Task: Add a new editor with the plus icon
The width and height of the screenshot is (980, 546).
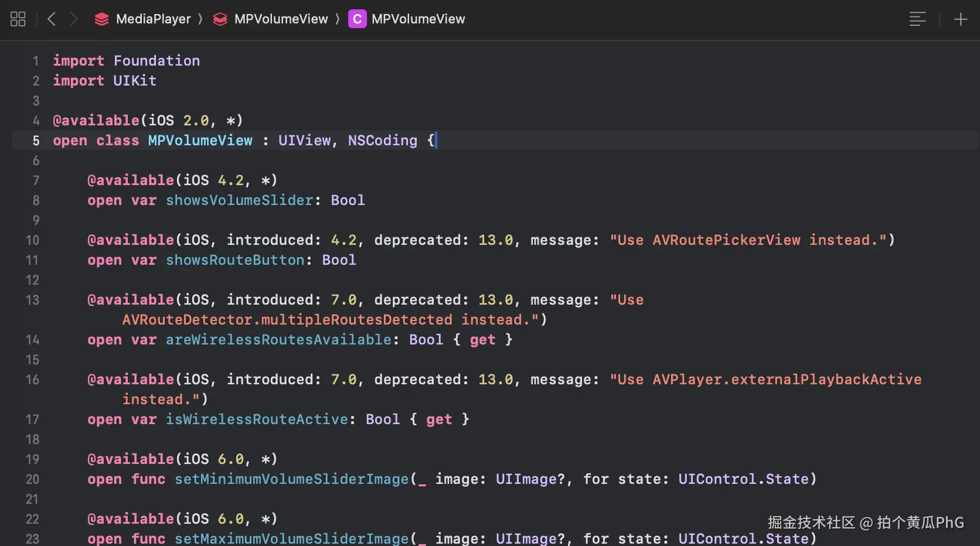Action: click(x=961, y=19)
